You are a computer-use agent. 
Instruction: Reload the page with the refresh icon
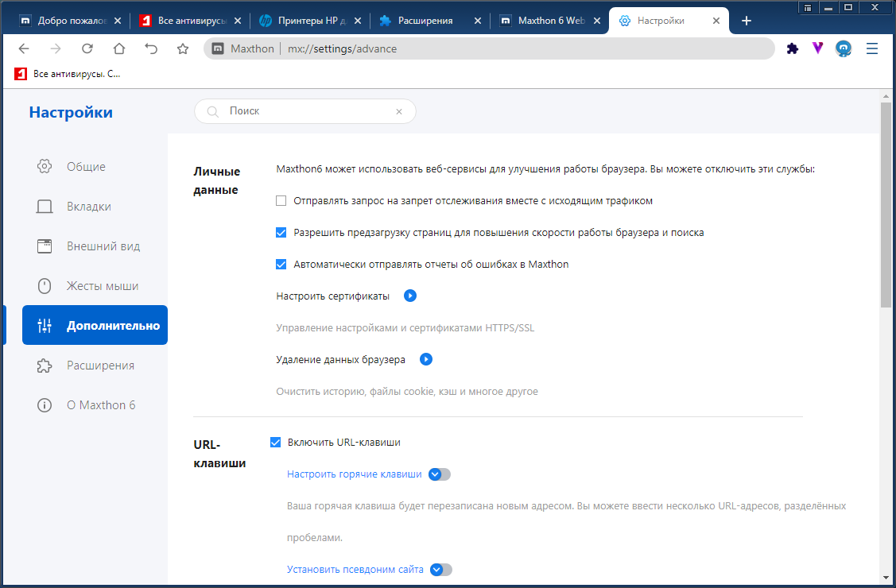[87, 49]
